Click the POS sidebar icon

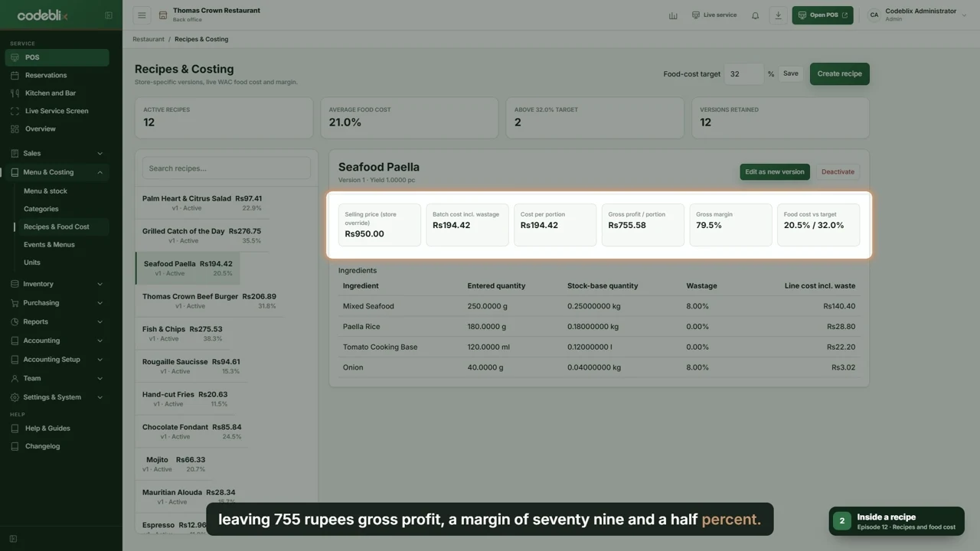[x=15, y=57]
